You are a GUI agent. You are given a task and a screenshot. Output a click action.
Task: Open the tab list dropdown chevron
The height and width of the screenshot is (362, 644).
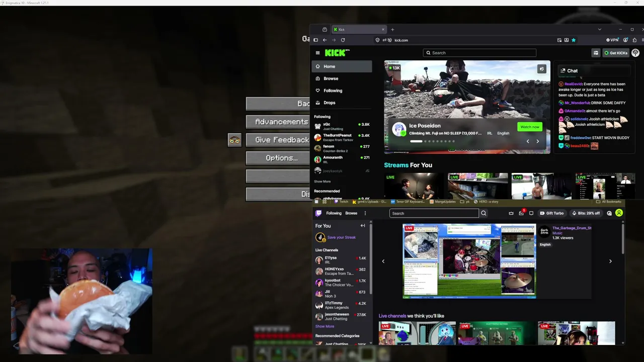coord(599,30)
